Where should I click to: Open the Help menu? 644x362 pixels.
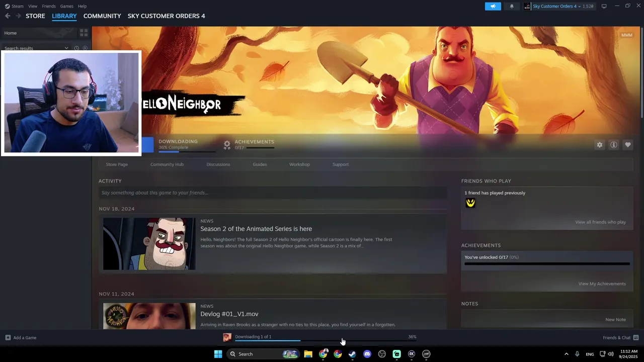(82, 6)
